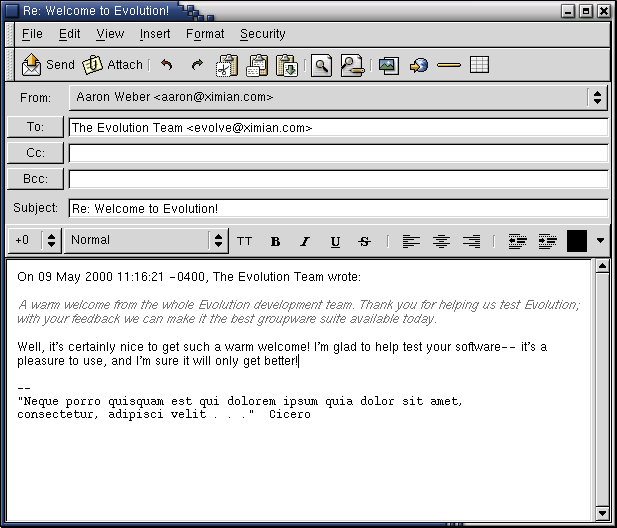The height and width of the screenshot is (528, 617).
Task: Click the black text color swatch
Action: (x=577, y=241)
